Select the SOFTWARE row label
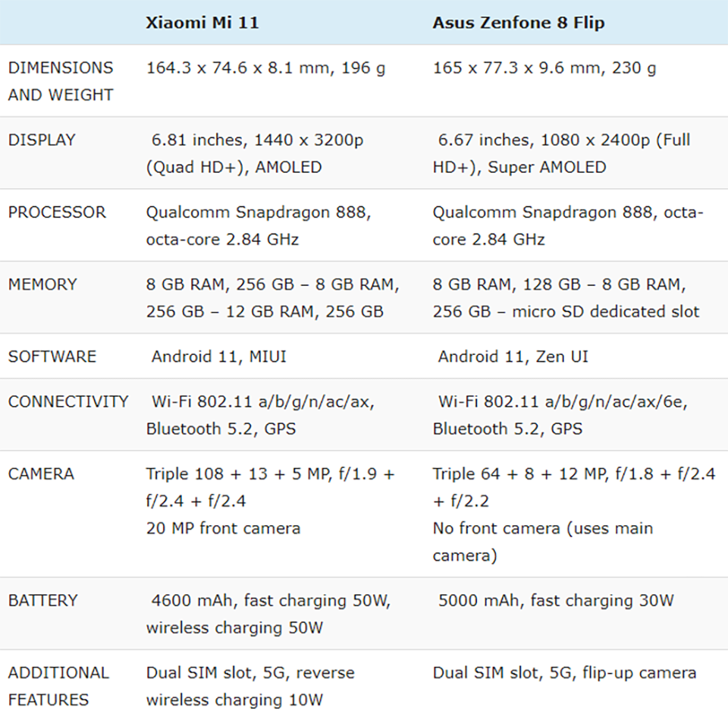Viewport: 728px width, 717px height. tap(52, 357)
